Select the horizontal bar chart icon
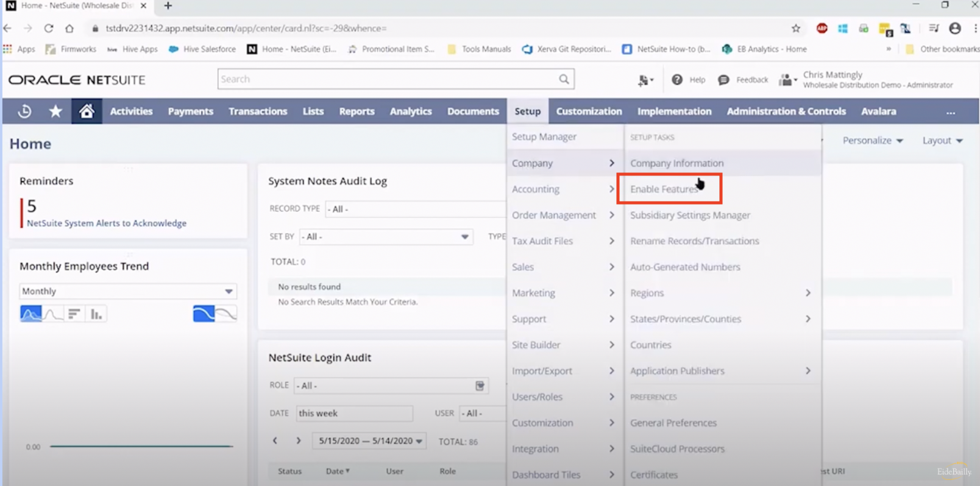The height and width of the screenshot is (486, 980). pyautogui.click(x=74, y=314)
